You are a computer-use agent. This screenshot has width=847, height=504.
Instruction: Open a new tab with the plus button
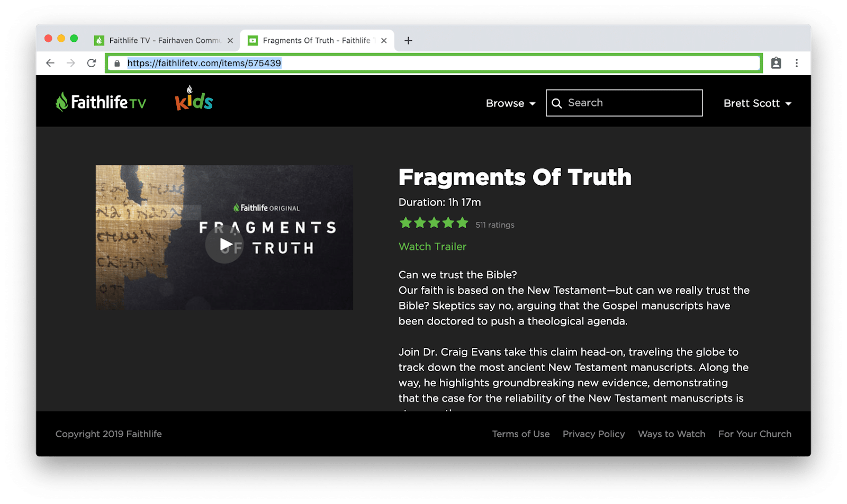(x=408, y=41)
